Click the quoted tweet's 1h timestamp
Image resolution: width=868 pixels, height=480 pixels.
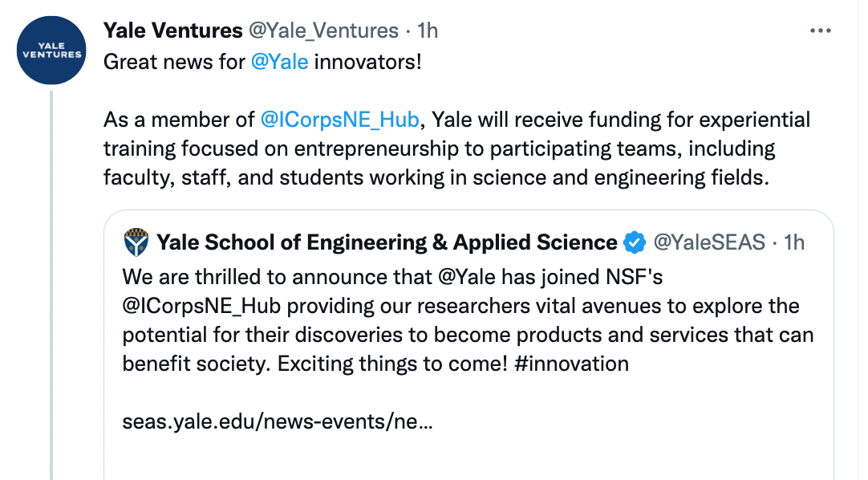click(x=794, y=242)
